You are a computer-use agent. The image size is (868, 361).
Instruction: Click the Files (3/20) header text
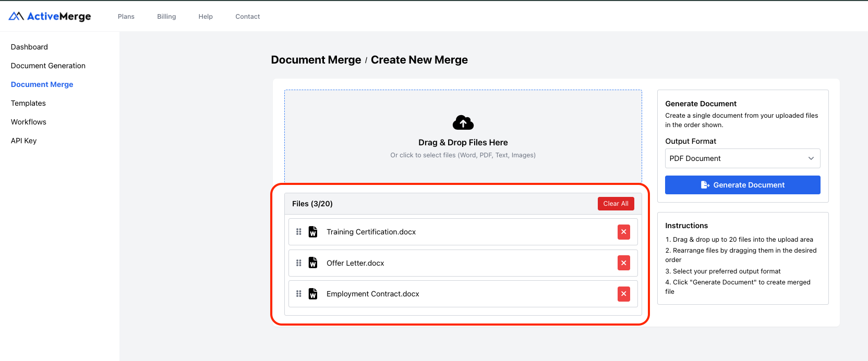(x=312, y=204)
